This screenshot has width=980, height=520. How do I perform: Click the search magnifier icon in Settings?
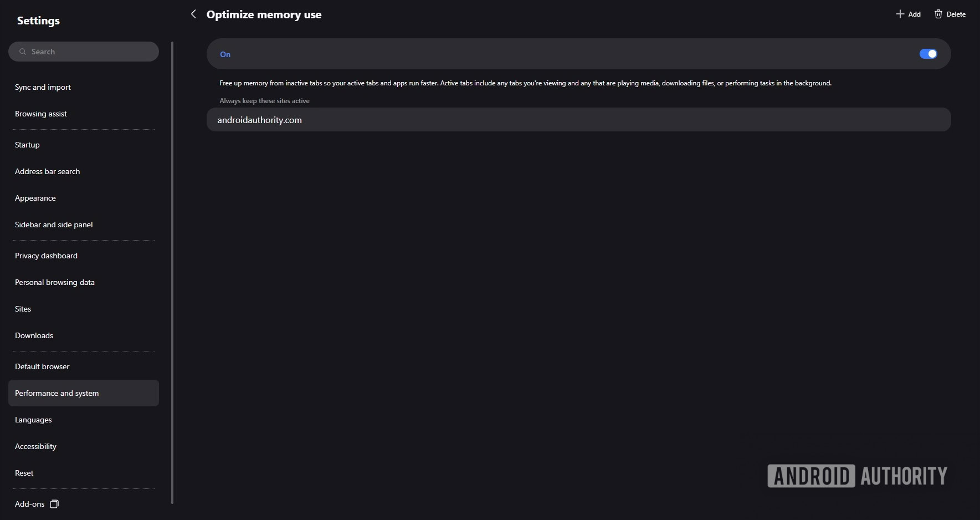[23, 52]
